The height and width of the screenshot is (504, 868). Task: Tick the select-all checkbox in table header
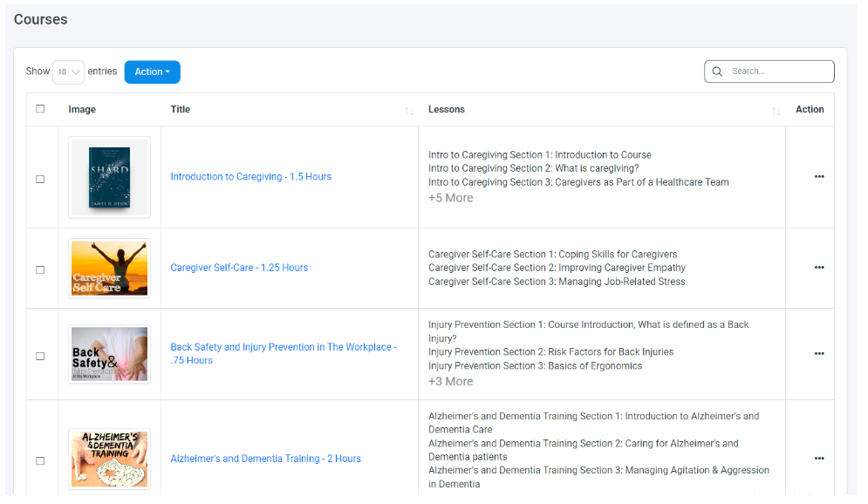40,109
